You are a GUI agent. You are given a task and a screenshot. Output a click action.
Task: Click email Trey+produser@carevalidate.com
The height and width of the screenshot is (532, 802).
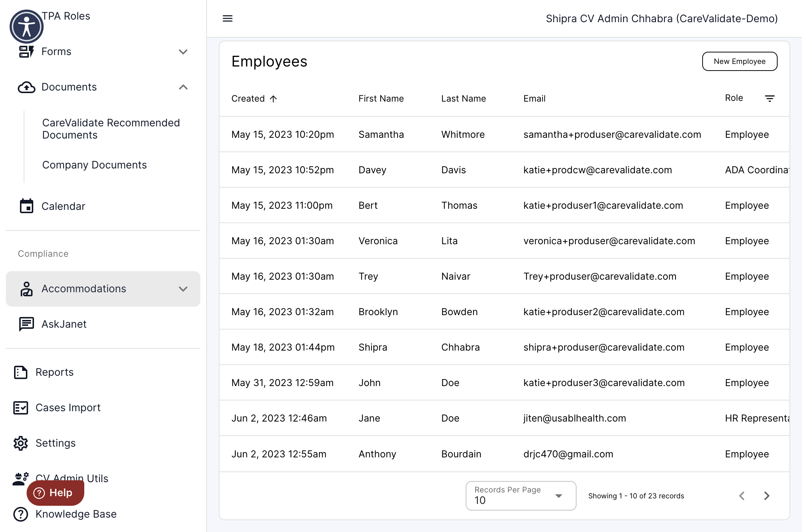click(600, 276)
